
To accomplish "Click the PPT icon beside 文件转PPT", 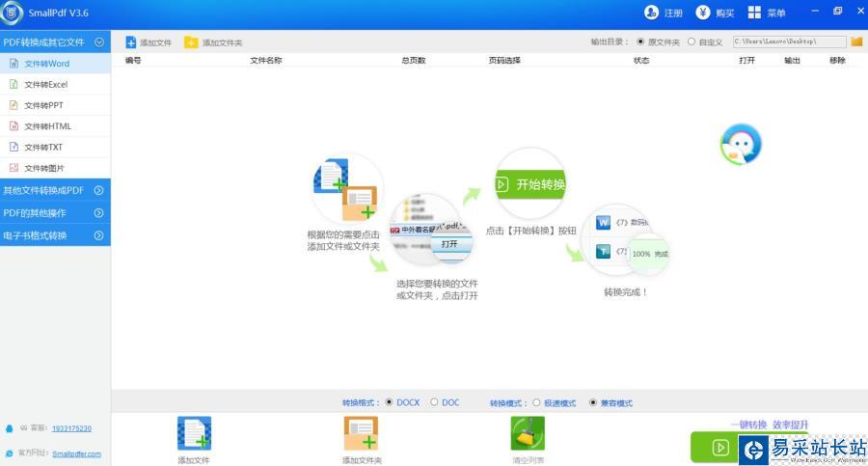I will click(x=14, y=105).
